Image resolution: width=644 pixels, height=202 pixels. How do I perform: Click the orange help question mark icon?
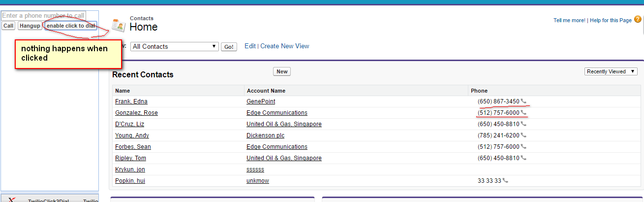(x=638, y=20)
